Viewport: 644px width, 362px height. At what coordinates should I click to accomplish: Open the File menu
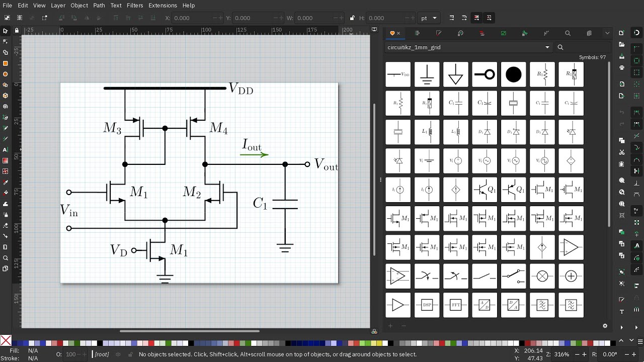8,5
